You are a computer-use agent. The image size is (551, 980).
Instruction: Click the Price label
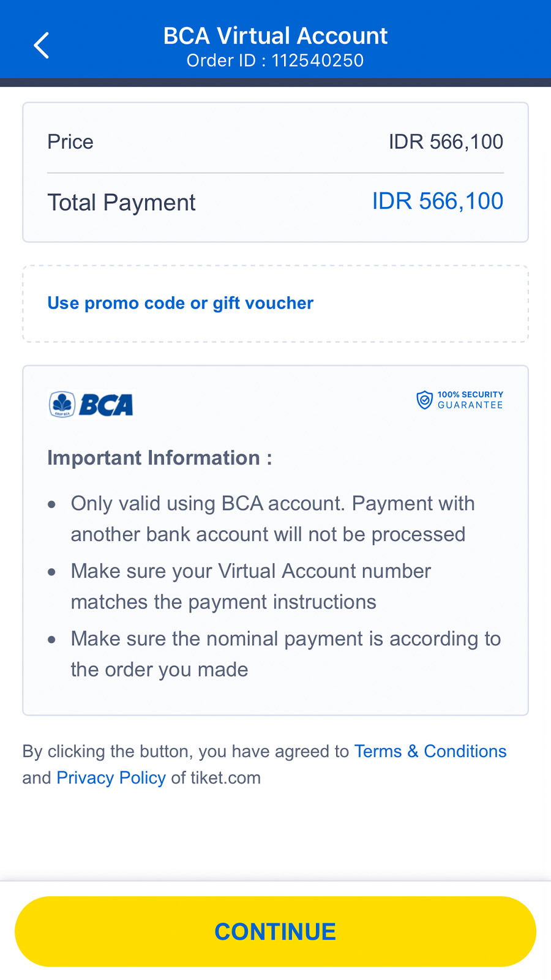click(x=70, y=142)
